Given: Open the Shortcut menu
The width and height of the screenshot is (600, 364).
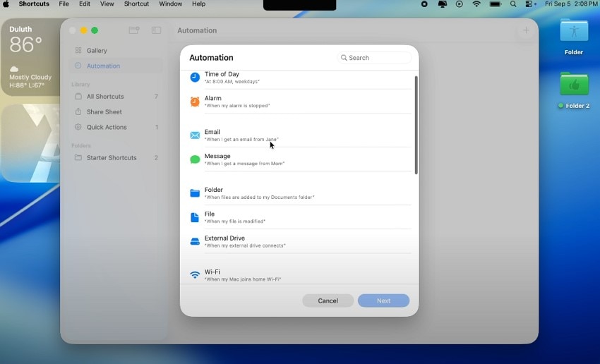Looking at the screenshot, I should tap(137, 4).
